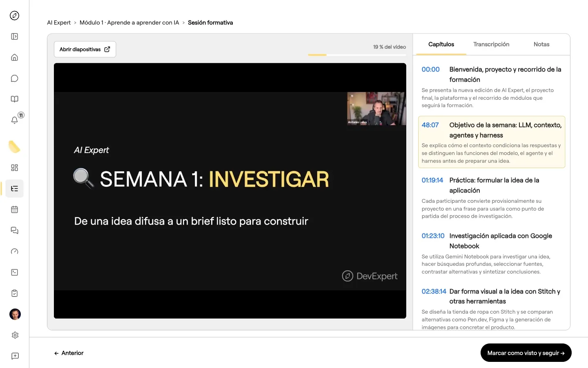Open the chat bubble icon in the sidebar
The width and height of the screenshot is (588, 368).
pyautogui.click(x=14, y=78)
